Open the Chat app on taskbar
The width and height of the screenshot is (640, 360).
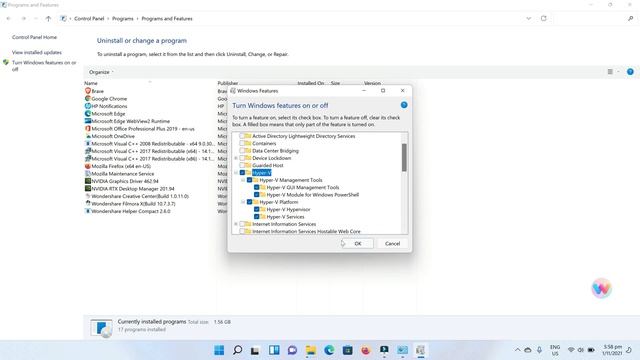click(x=292, y=350)
